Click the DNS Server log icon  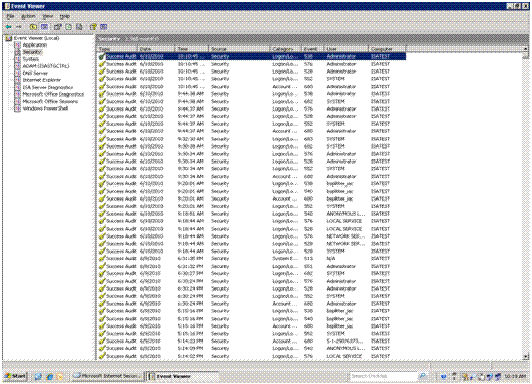tap(17, 73)
